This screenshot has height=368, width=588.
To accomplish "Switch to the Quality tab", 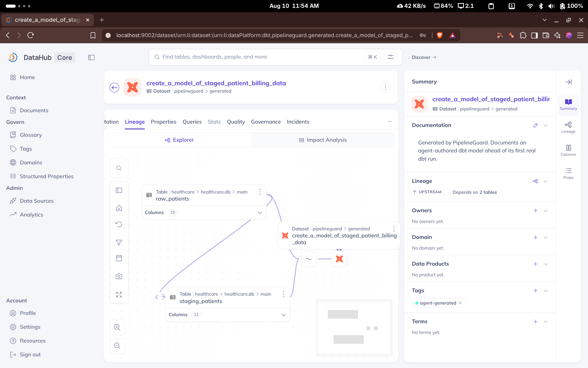I will click(236, 122).
